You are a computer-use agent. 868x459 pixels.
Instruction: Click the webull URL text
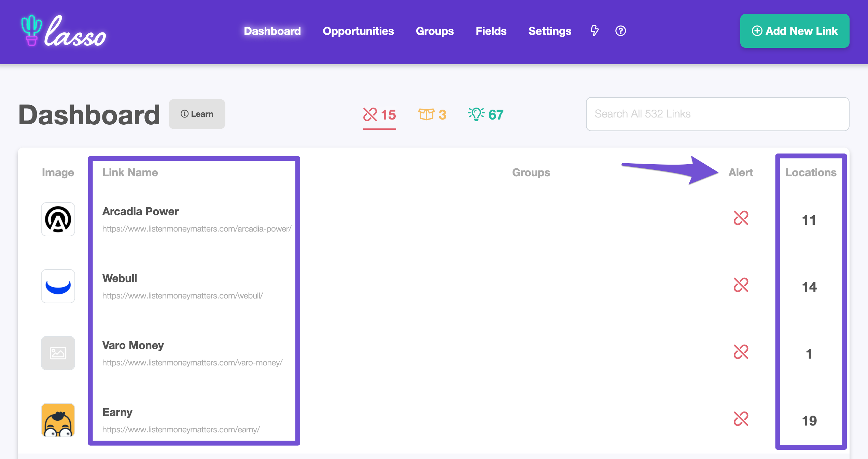[182, 296]
